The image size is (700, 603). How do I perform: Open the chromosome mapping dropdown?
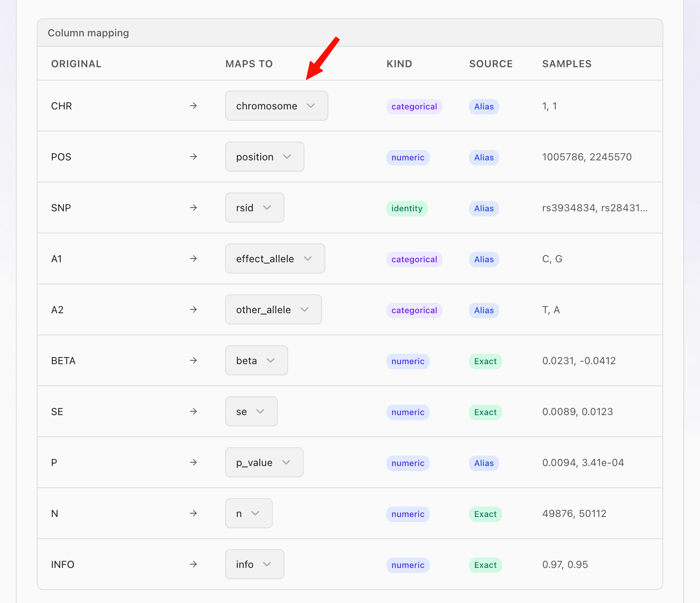276,106
